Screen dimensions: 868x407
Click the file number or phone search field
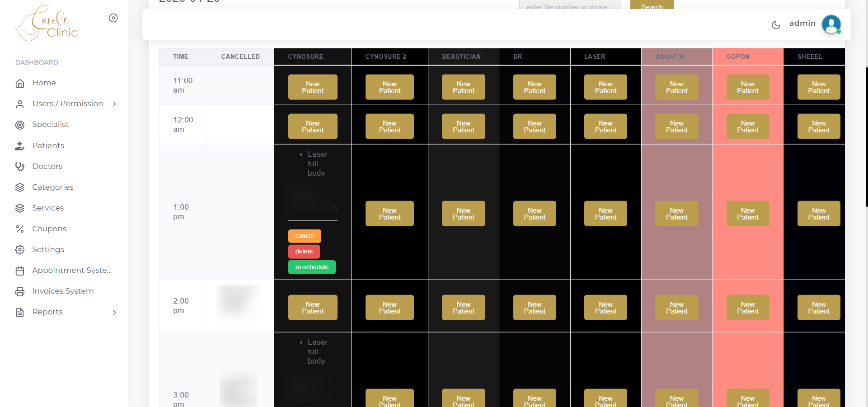569,5
